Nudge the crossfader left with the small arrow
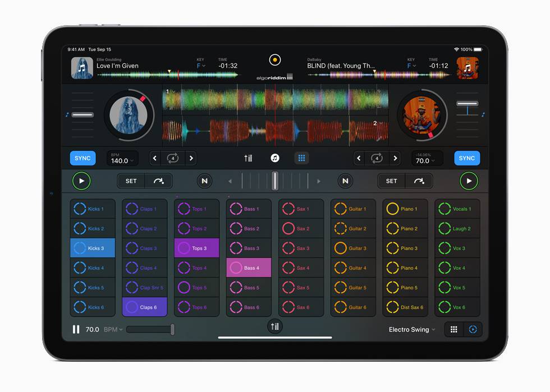550x392 pixels. point(230,181)
